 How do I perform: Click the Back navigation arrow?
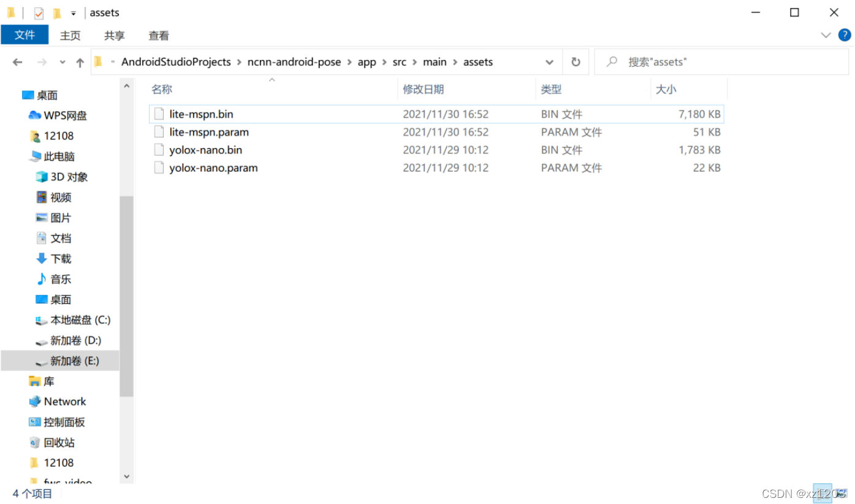point(18,62)
